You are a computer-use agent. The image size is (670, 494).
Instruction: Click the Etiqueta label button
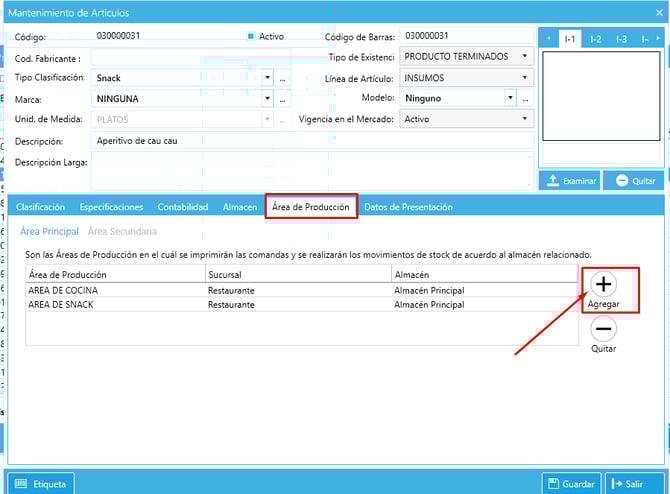[x=41, y=483]
